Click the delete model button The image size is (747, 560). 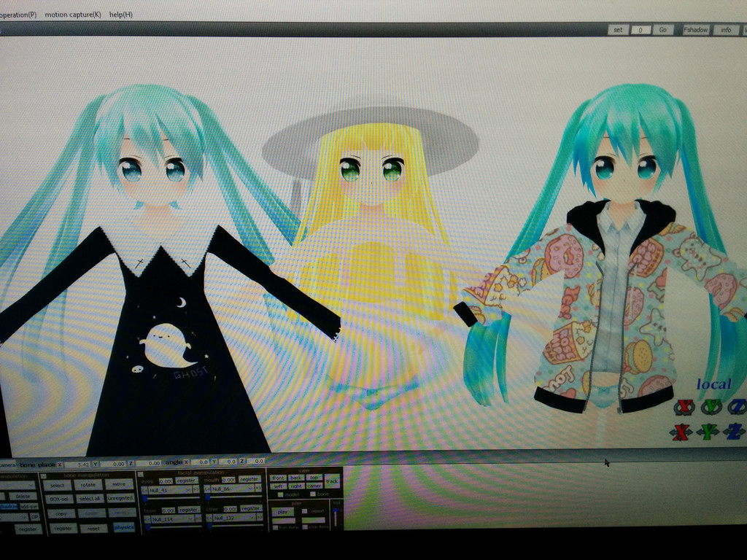pos(23,496)
